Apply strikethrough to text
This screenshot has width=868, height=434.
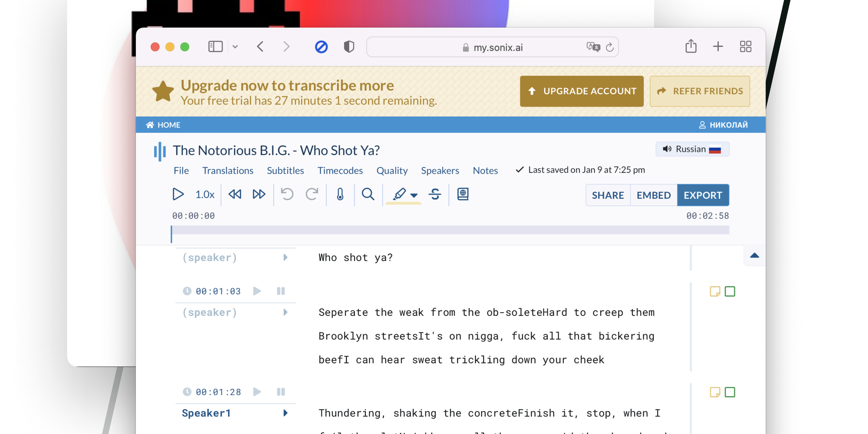pyautogui.click(x=435, y=194)
